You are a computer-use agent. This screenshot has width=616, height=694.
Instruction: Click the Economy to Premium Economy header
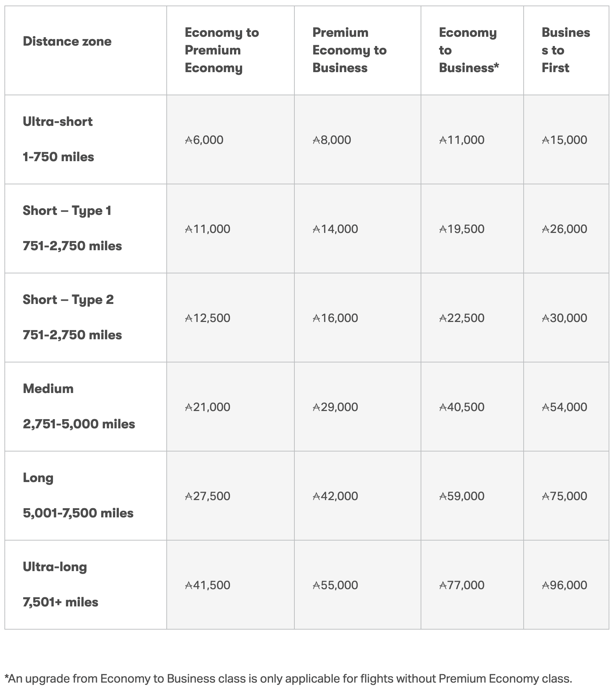click(x=222, y=50)
